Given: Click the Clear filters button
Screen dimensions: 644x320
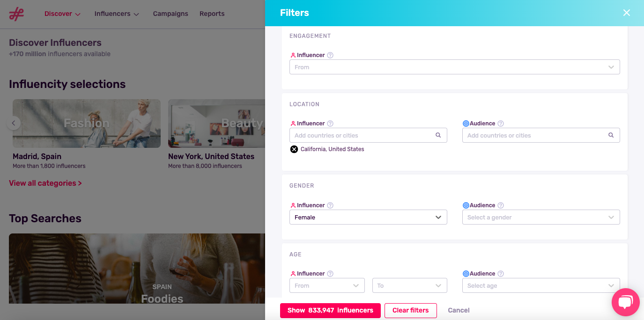Looking at the screenshot, I should point(410,310).
